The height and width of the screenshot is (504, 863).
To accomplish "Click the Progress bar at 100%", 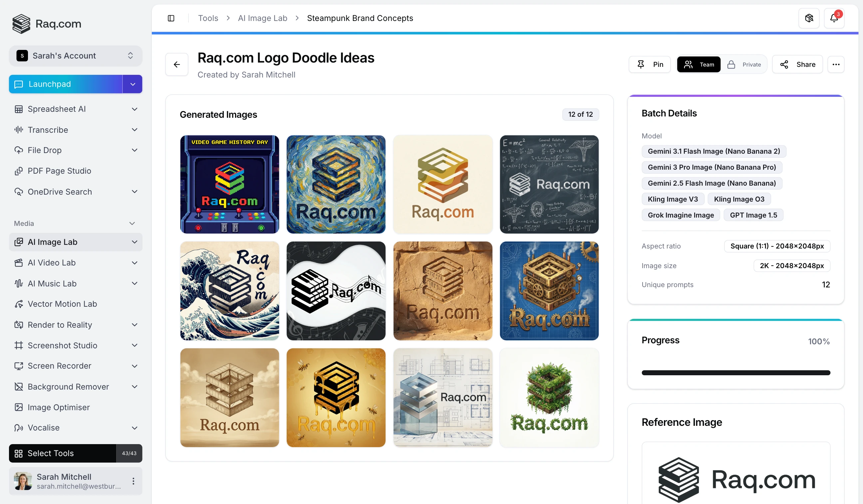I will point(735,373).
